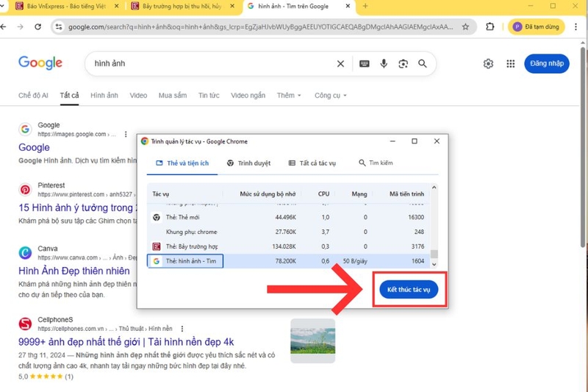
Task: Click the CellphoneS site favicon
Action: click(25, 324)
